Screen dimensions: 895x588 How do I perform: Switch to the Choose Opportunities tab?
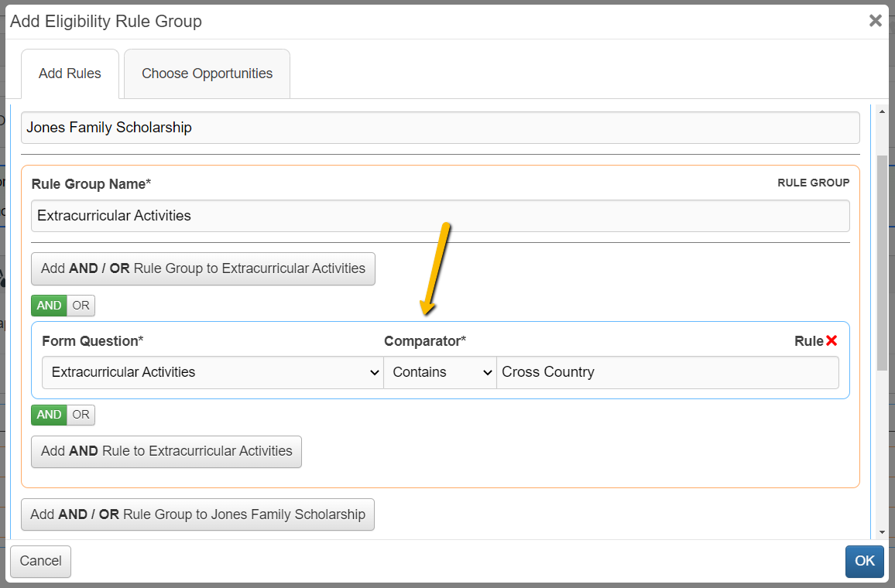[x=207, y=73]
